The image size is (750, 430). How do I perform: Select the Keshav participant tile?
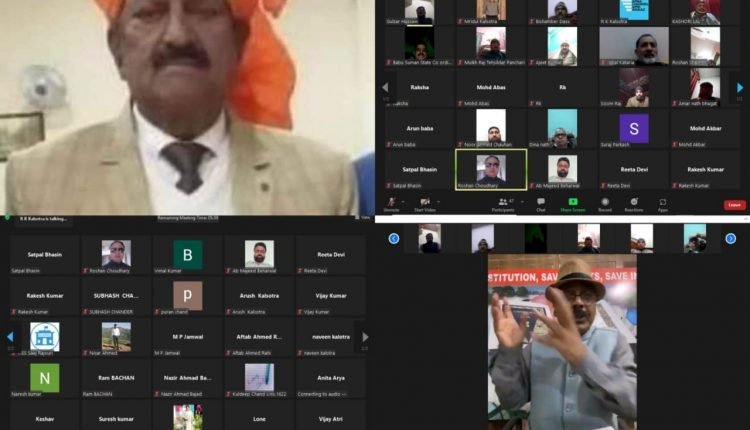point(44,415)
